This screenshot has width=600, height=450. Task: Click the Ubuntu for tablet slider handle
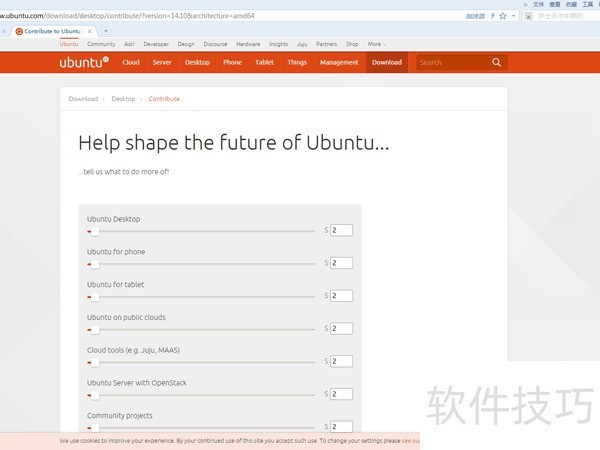(x=95, y=297)
